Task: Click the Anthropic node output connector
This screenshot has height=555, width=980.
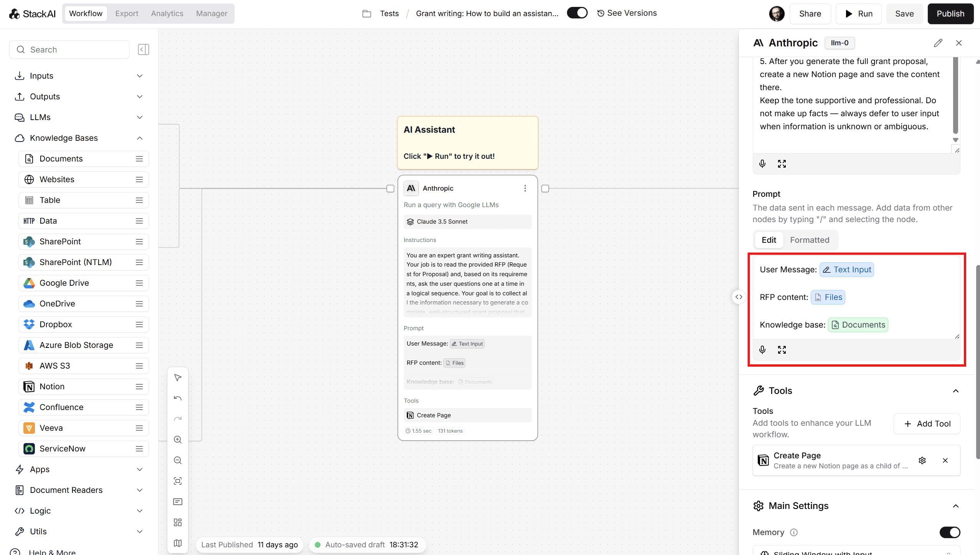Action: pos(545,188)
